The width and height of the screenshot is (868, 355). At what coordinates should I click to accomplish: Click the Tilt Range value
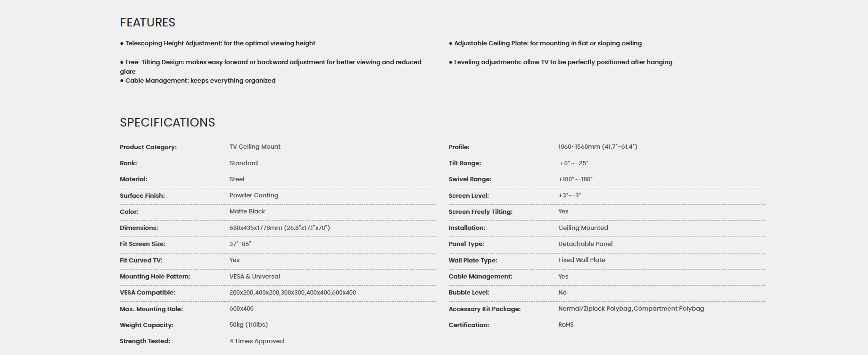574,163
